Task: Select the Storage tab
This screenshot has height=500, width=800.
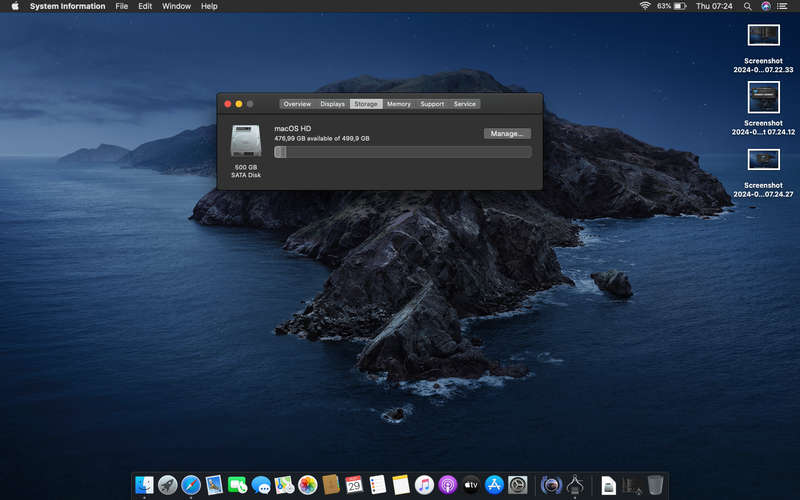Action: tap(366, 104)
